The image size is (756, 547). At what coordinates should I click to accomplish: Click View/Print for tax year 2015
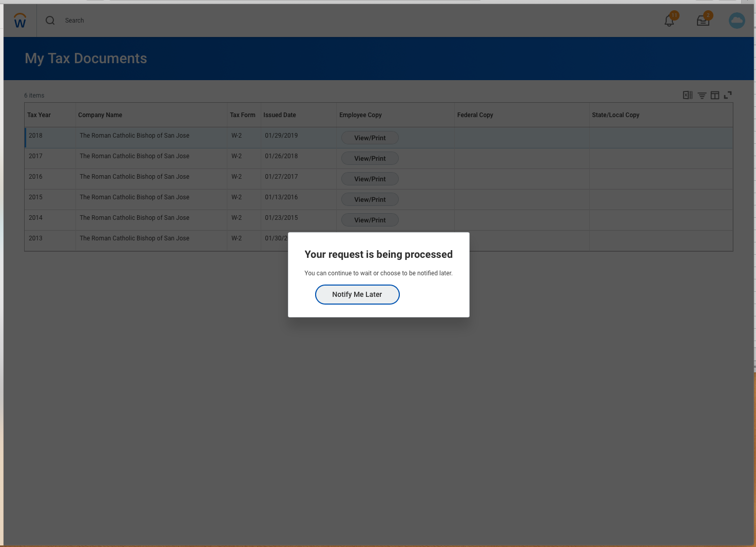click(x=370, y=200)
